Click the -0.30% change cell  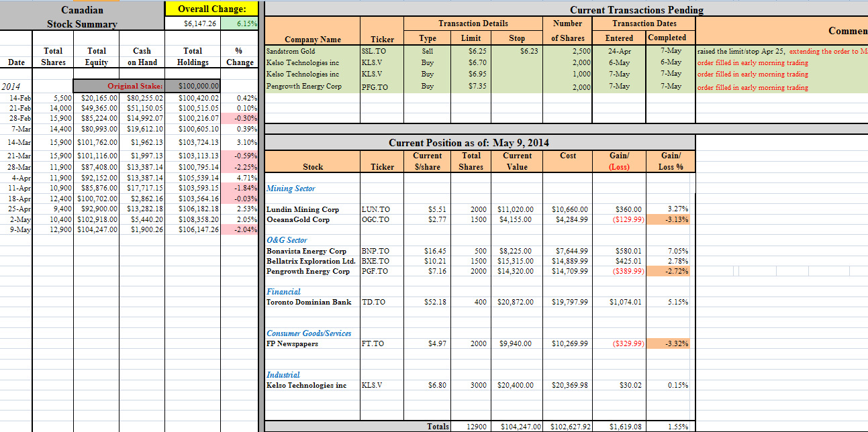(x=240, y=118)
